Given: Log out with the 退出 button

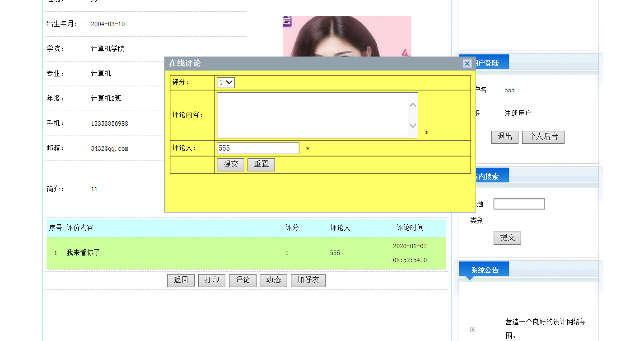Looking at the screenshot, I should (505, 137).
